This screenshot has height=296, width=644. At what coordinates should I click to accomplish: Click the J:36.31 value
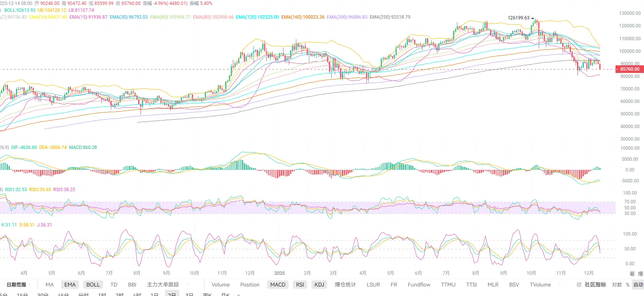(45, 225)
